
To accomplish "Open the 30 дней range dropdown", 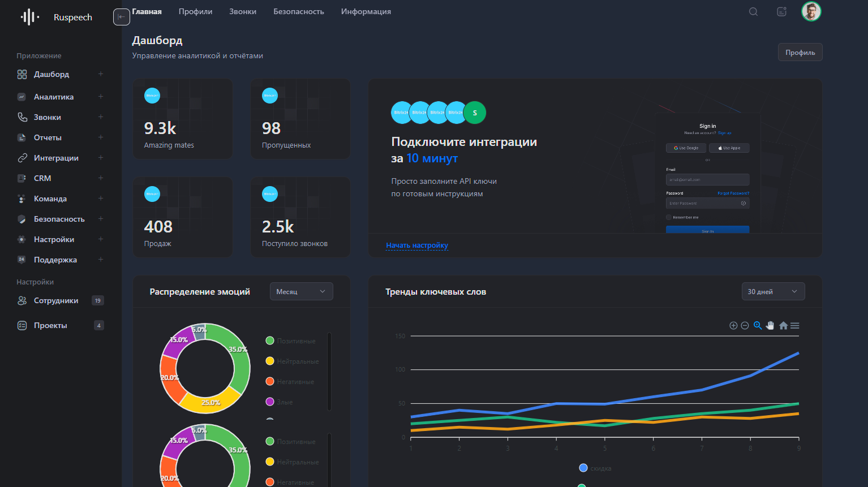I will [774, 291].
